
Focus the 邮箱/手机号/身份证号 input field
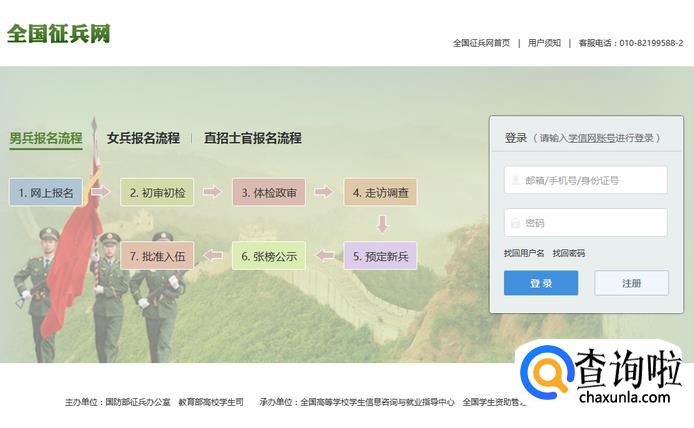tap(586, 180)
